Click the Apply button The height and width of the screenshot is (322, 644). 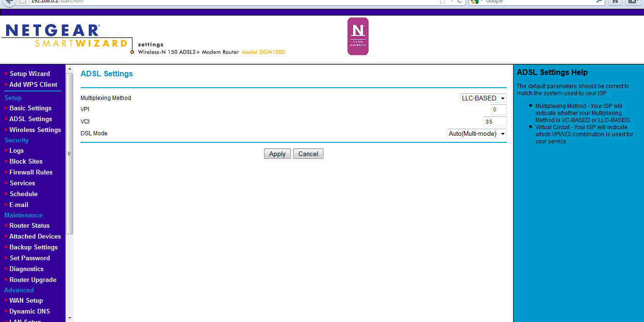tap(277, 154)
